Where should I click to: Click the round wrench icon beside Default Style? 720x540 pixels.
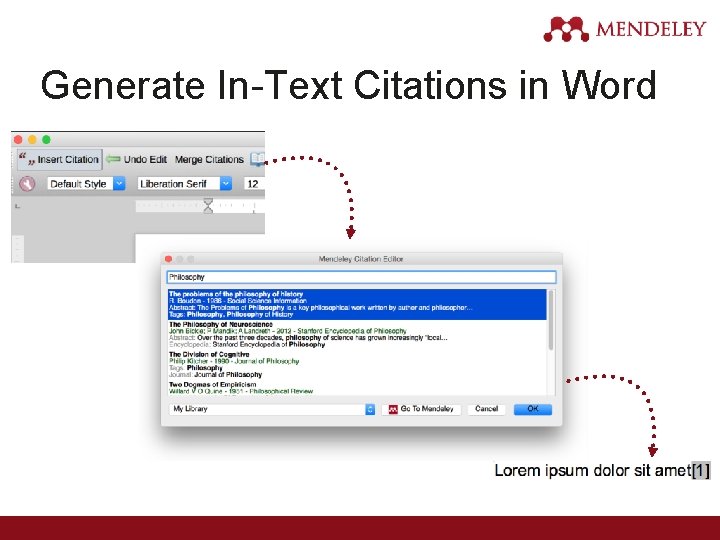click(x=27, y=184)
